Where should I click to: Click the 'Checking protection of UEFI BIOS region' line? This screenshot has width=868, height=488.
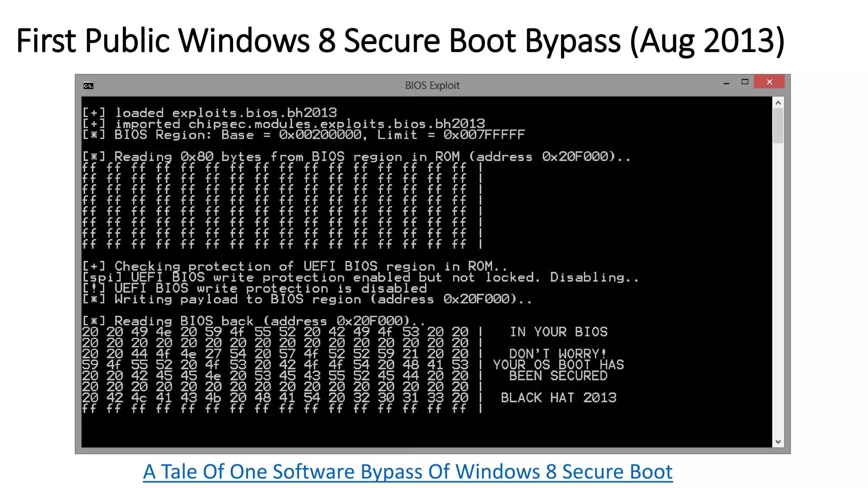click(295, 266)
